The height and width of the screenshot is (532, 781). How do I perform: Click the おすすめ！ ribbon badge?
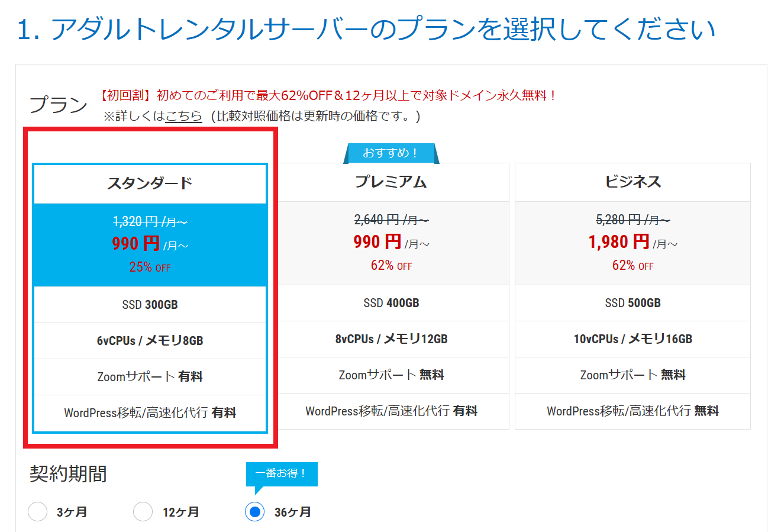point(390,153)
